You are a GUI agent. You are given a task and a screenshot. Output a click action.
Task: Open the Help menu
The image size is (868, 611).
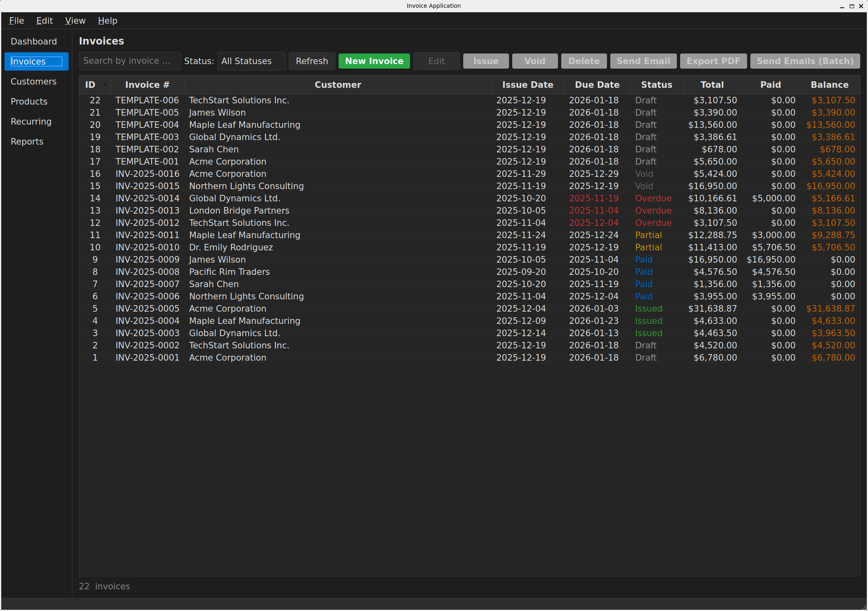pyautogui.click(x=107, y=20)
